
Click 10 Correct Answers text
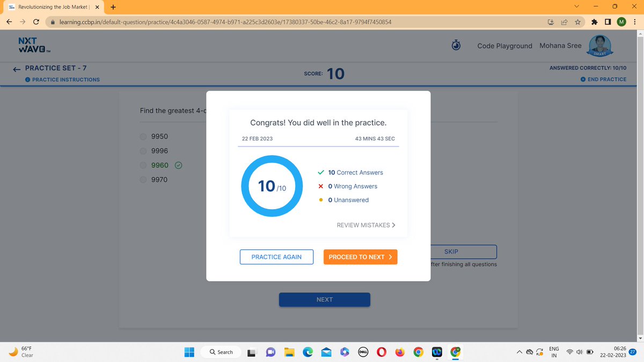[x=355, y=173]
